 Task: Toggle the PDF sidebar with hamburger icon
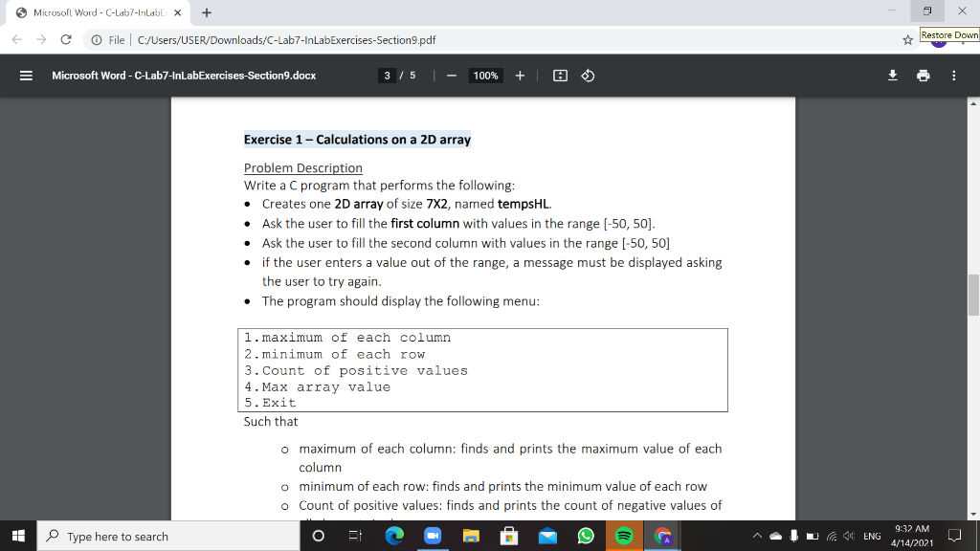click(x=26, y=75)
